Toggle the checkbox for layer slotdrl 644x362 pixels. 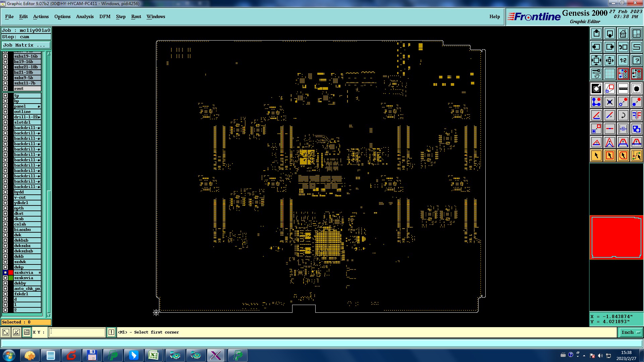[5, 122]
